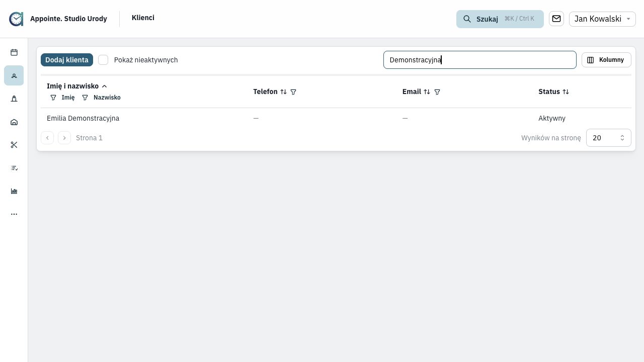The image size is (644, 362).
Task: Click the Dodaj klienta button
Action: tap(67, 60)
